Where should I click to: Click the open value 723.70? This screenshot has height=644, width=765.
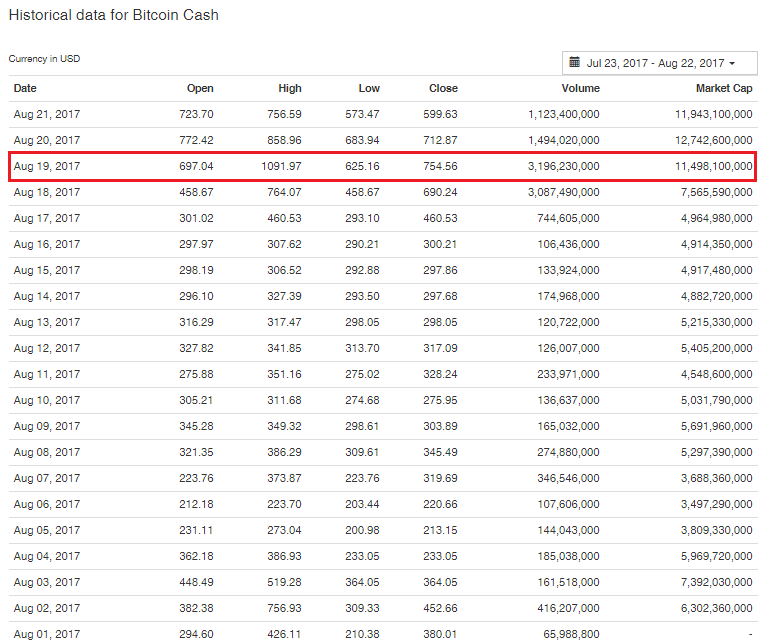click(x=196, y=114)
